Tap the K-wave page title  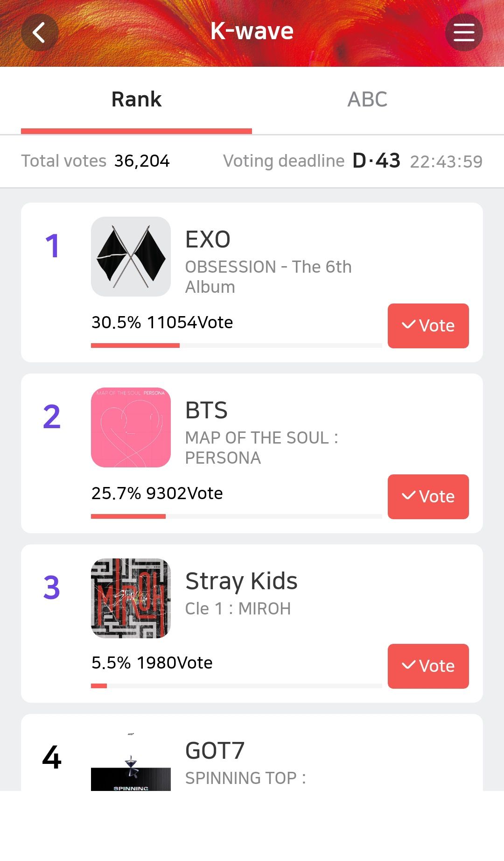click(252, 31)
